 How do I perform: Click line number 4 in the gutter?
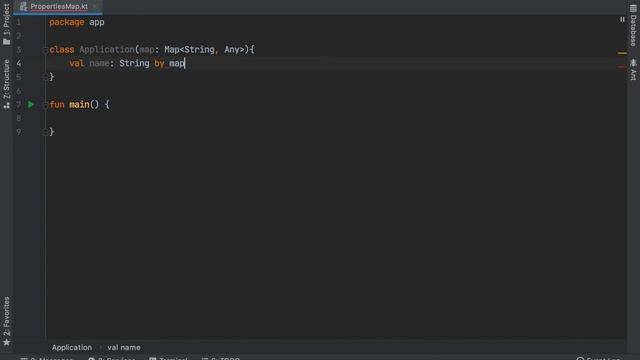pos(19,63)
